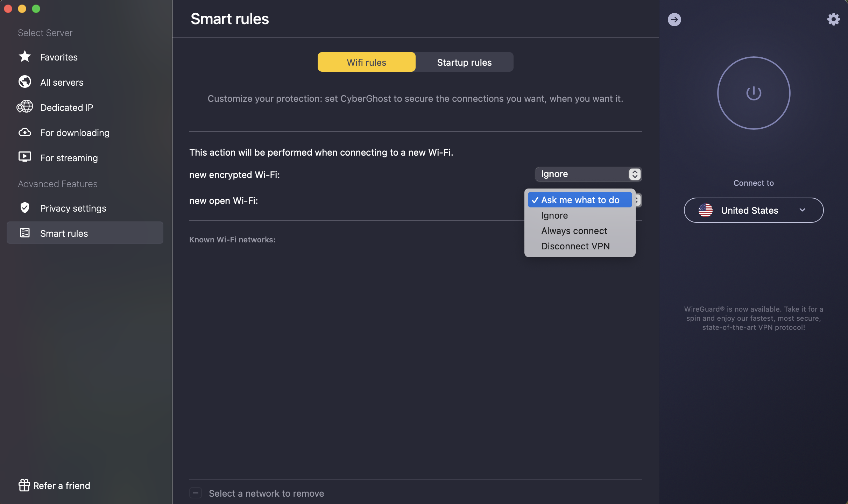Click the minus remove-network button
848x504 pixels.
(196, 493)
